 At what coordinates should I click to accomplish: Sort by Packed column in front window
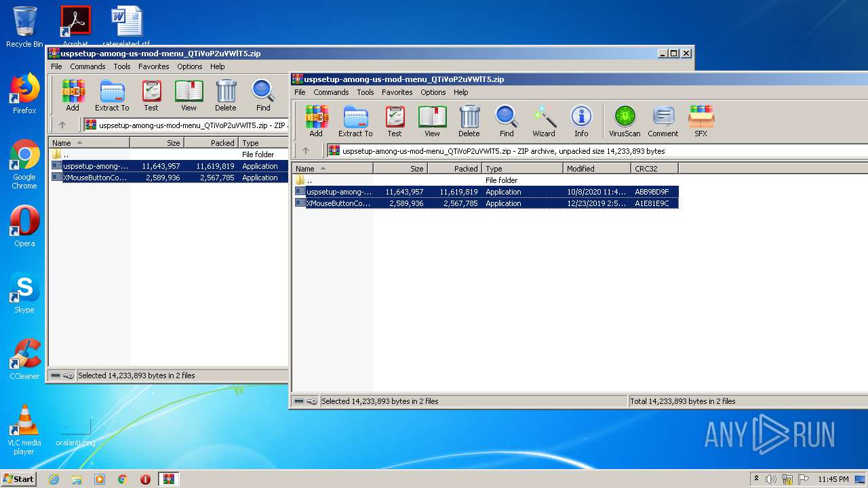pos(454,169)
